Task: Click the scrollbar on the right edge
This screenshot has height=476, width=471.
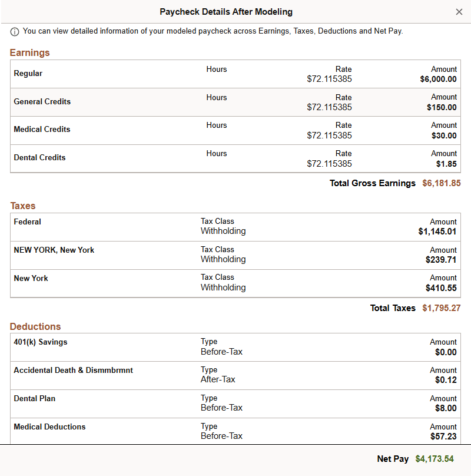Action: [467, 236]
